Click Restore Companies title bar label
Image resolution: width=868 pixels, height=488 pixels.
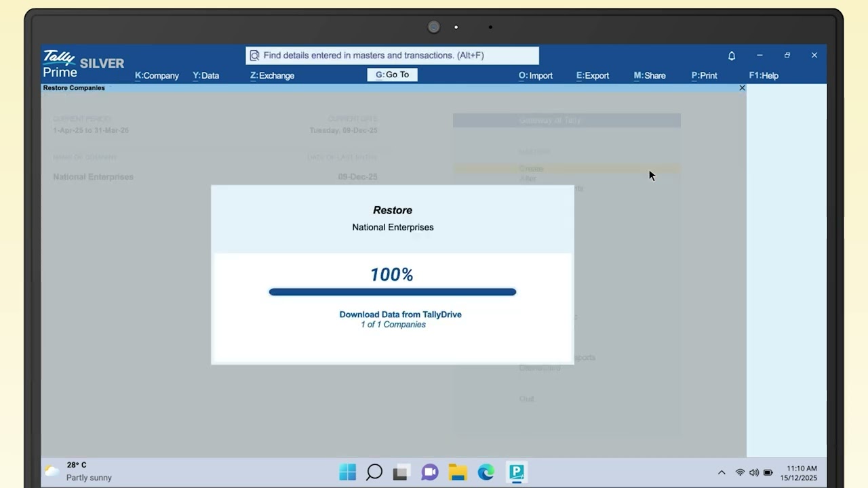[x=74, y=88]
